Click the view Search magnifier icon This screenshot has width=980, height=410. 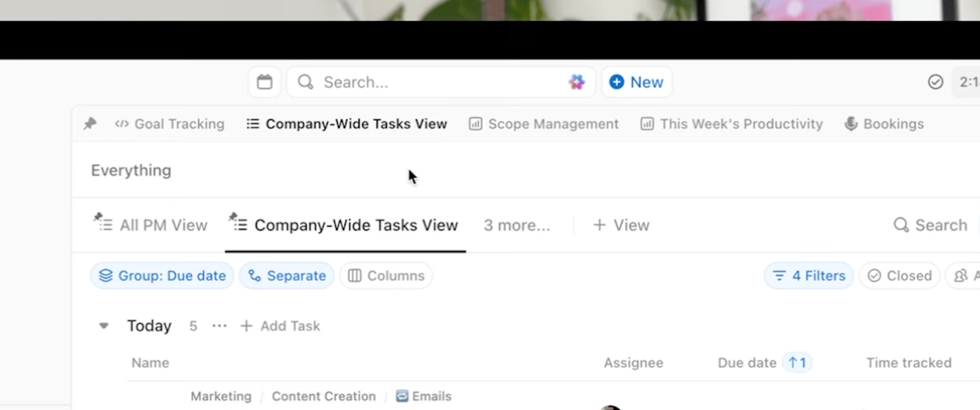(x=901, y=225)
